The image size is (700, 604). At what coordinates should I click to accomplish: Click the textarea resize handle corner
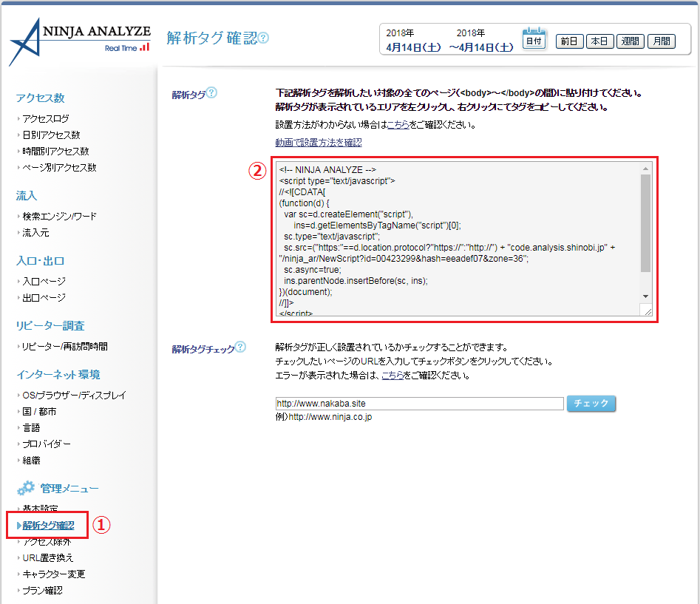click(648, 311)
